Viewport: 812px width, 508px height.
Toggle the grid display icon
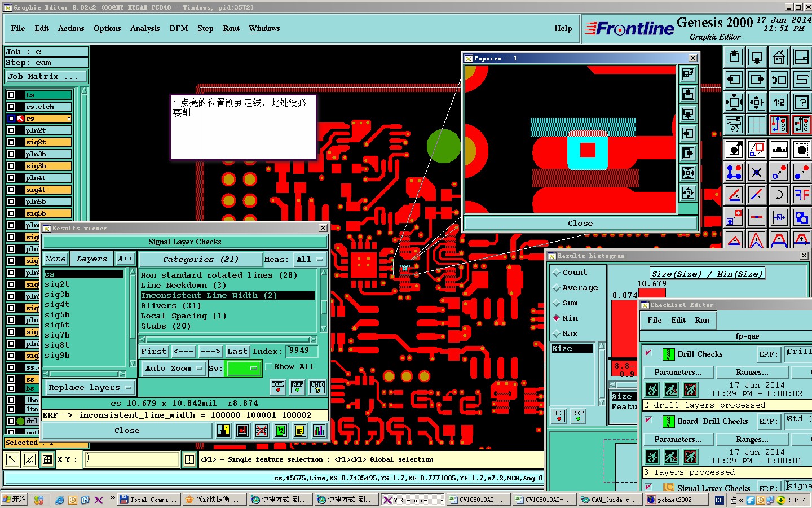point(757,124)
